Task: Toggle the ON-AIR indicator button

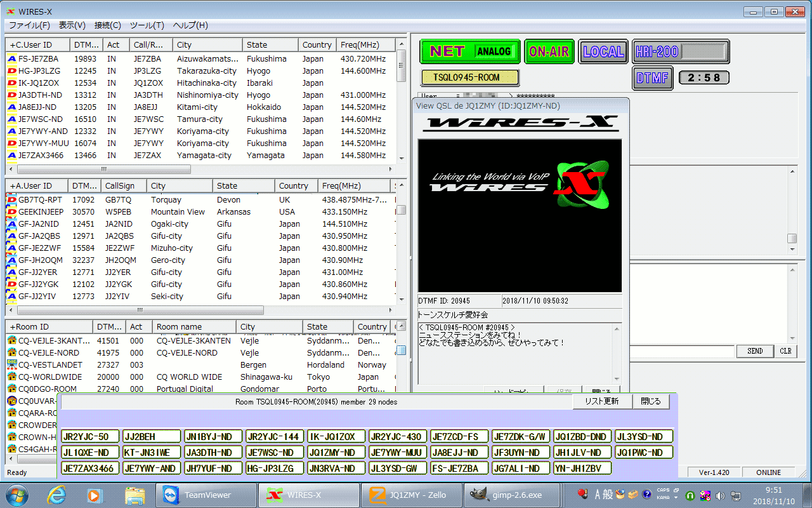Action: (549, 51)
